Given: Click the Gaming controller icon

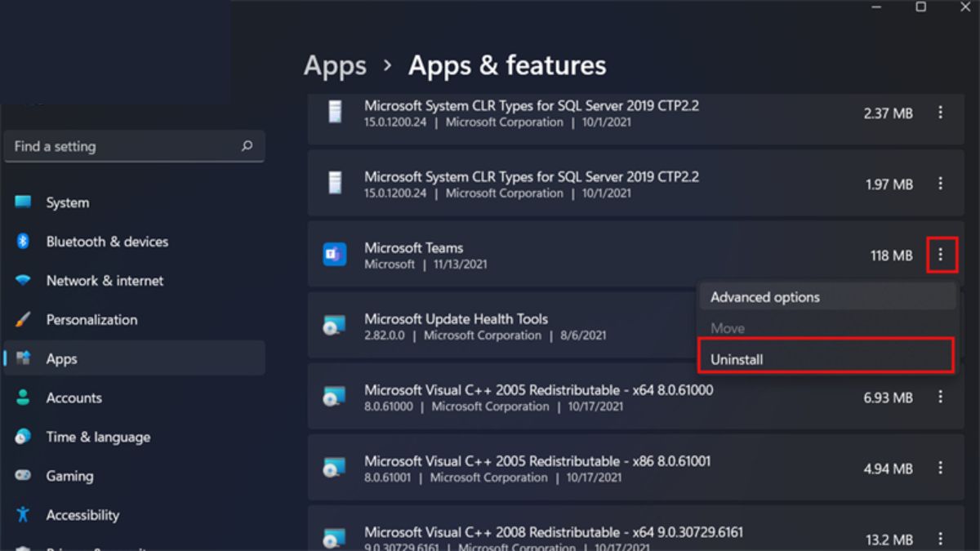Looking at the screenshot, I should 23,476.
